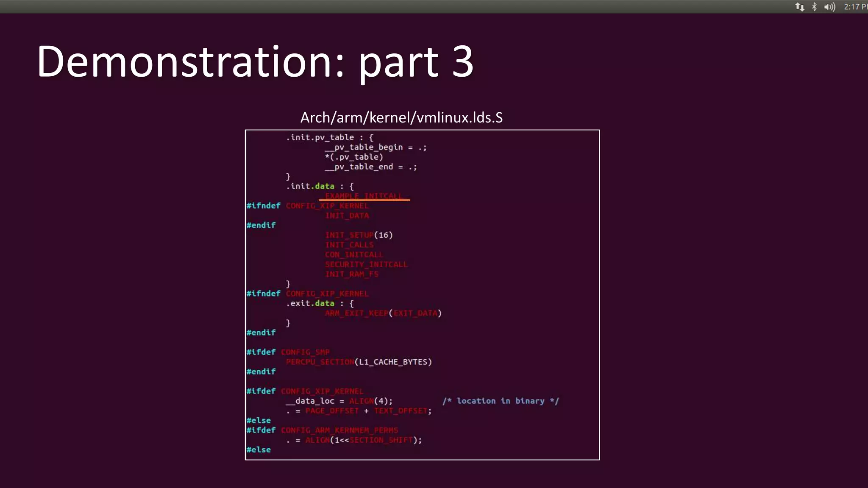868x488 pixels.
Task: Click the '#ifdef CONFIG_ARM_KERNMEM_PERMS' line
Action: coord(323,430)
